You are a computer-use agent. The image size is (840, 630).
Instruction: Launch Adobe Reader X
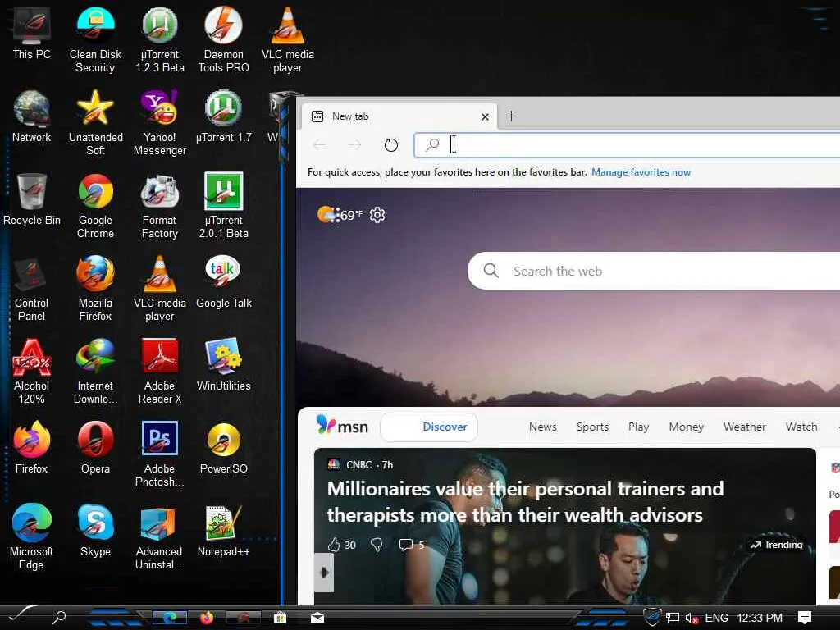point(160,372)
